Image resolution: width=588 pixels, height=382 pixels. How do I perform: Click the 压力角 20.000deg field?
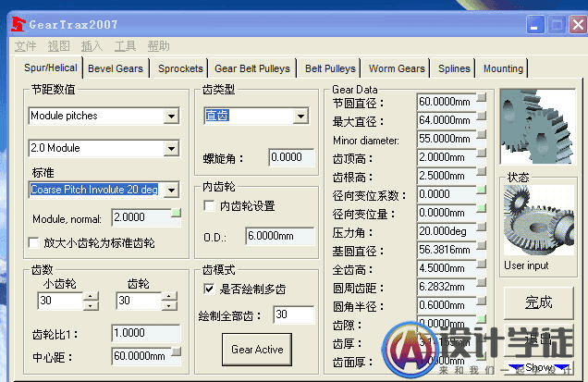click(447, 231)
